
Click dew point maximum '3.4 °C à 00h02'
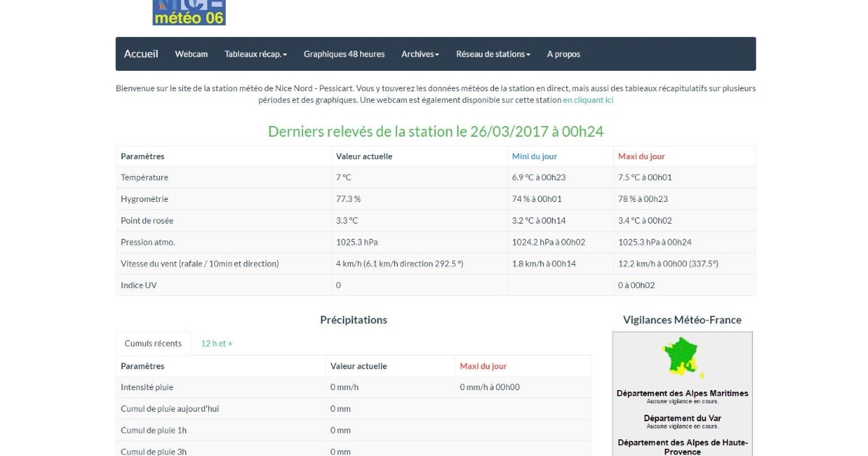tap(644, 221)
